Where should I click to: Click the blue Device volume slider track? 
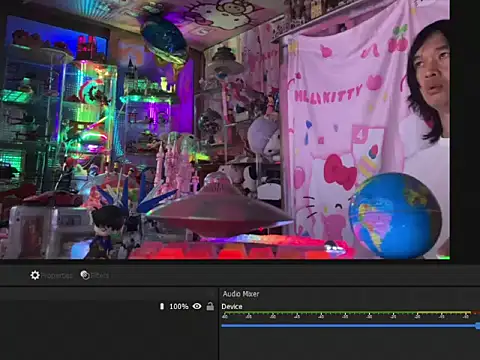[x=349, y=326]
